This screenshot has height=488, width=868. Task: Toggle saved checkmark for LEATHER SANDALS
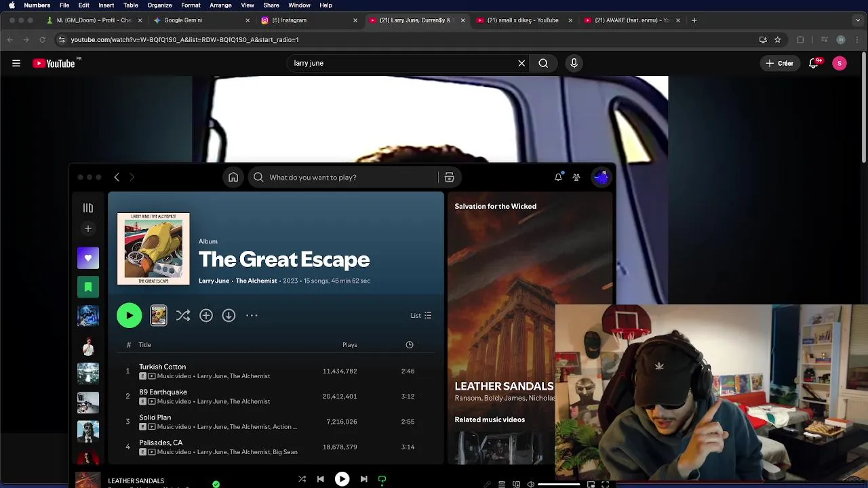point(216,484)
